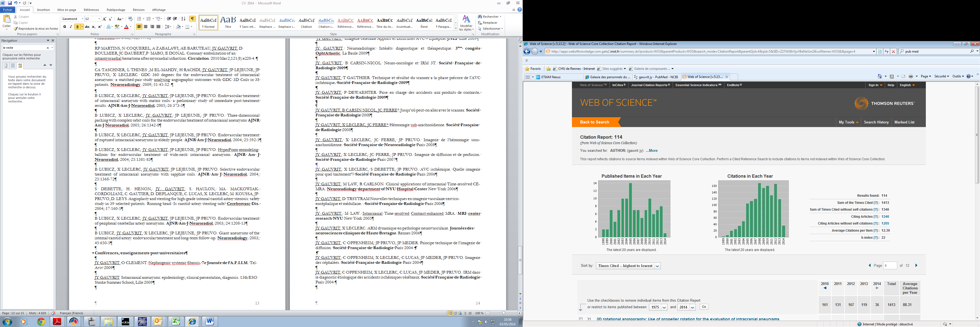Expand the styles gallery More arrow

click(456, 29)
